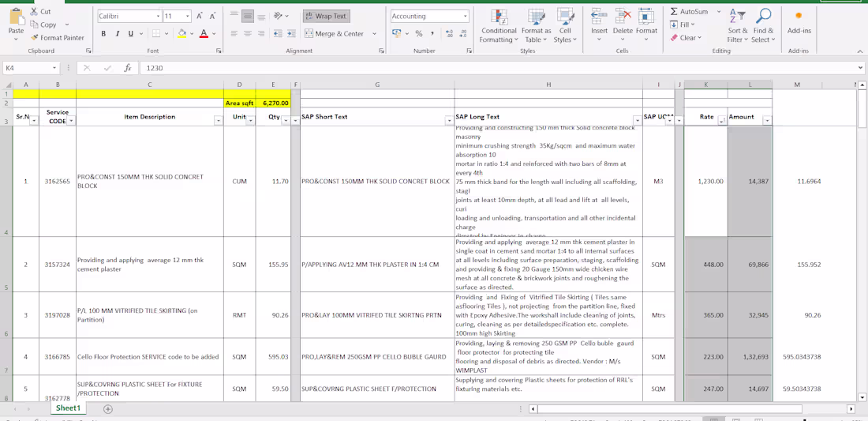Select column H header
The width and height of the screenshot is (868, 421).
(548, 85)
